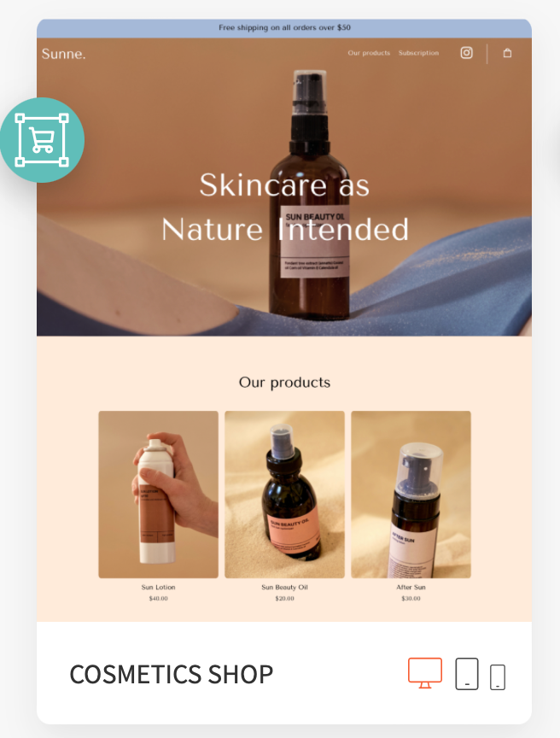Select the desktop preview icon
The height and width of the screenshot is (738, 560).
pos(424,673)
